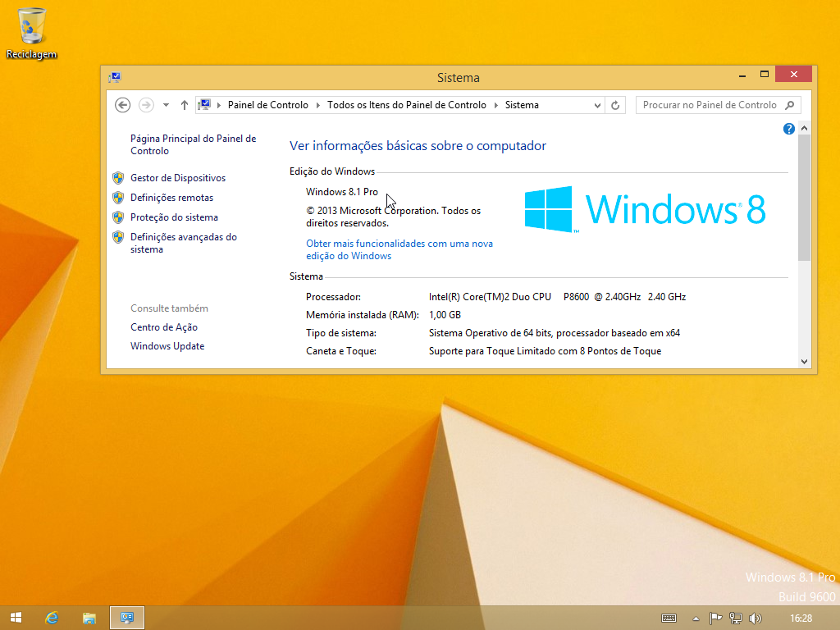
Task: Open Action Center flag tray icon
Action: [x=715, y=619]
